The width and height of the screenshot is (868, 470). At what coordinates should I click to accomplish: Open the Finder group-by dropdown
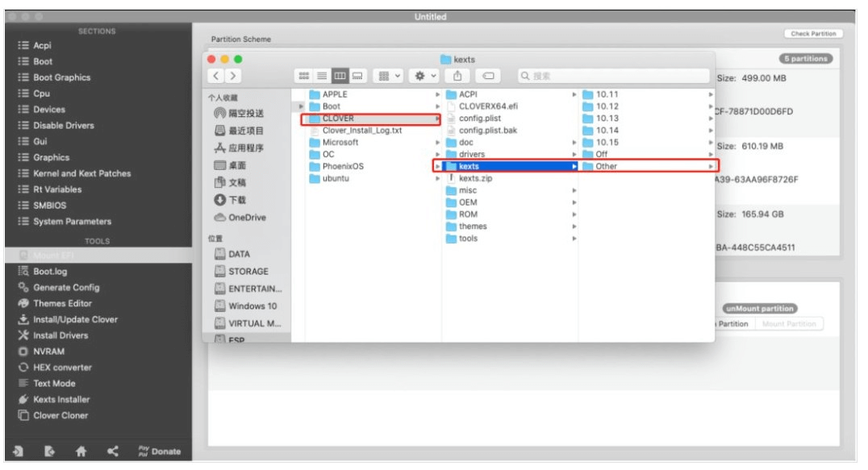coord(390,76)
